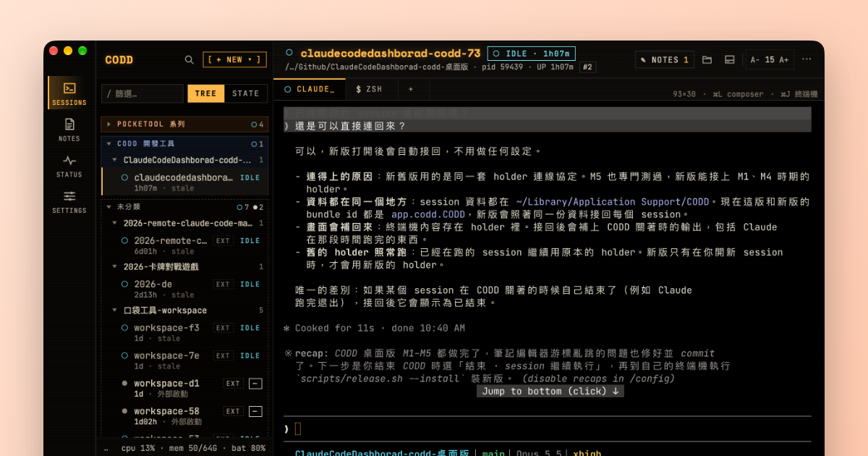Screen dimensions: 868x456
Task: Open folder icon in session header
Action: point(707,60)
